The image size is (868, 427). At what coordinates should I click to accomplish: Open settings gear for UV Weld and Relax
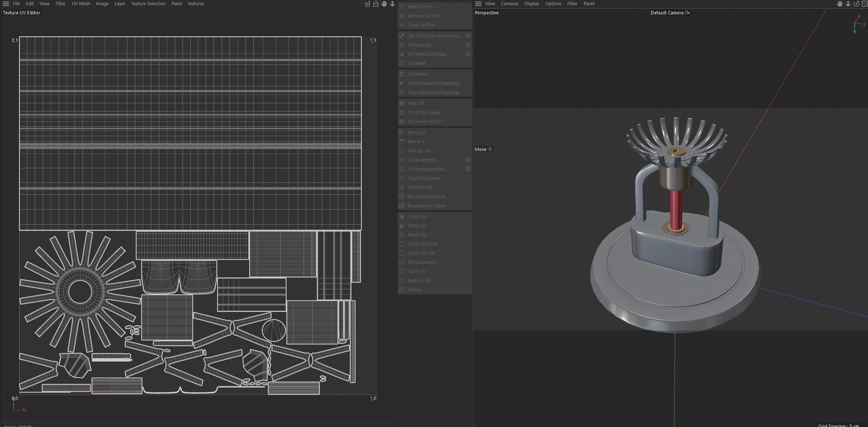pyautogui.click(x=468, y=54)
